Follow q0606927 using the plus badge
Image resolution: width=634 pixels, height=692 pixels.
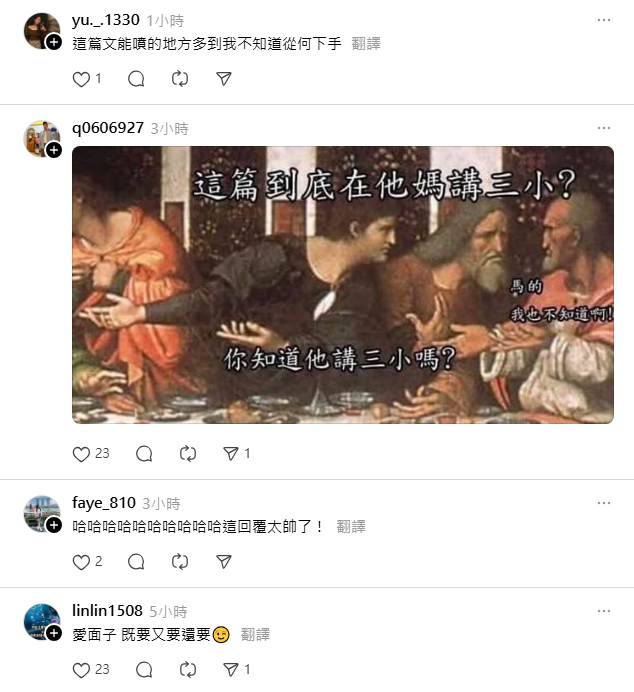54,150
